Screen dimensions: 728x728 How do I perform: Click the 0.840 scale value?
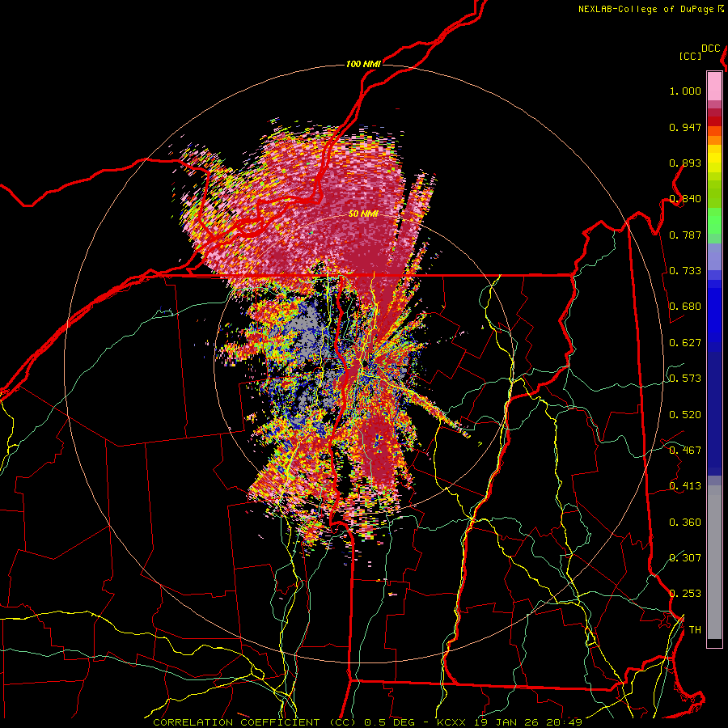[x=685, y=199]
